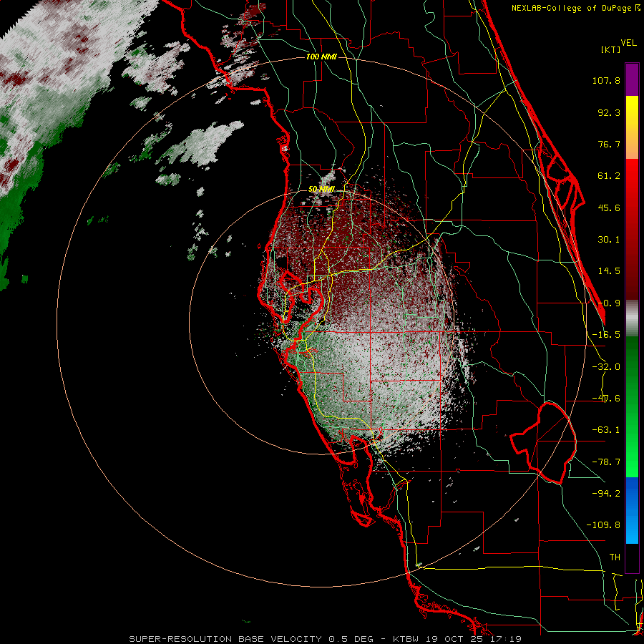
Task: Click the 50 NMI range ring label
Action: click(x=321, y=190)
